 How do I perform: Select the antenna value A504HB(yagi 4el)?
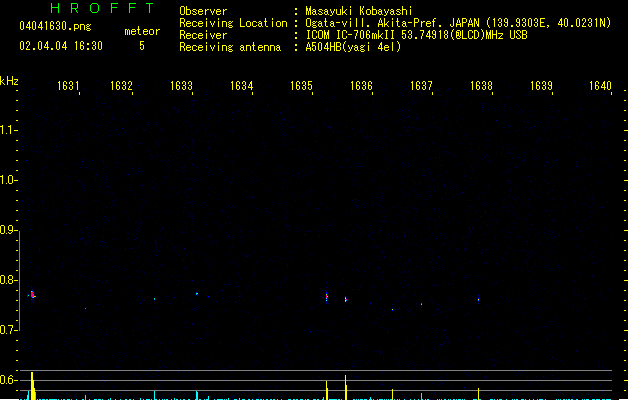(353, 47)
